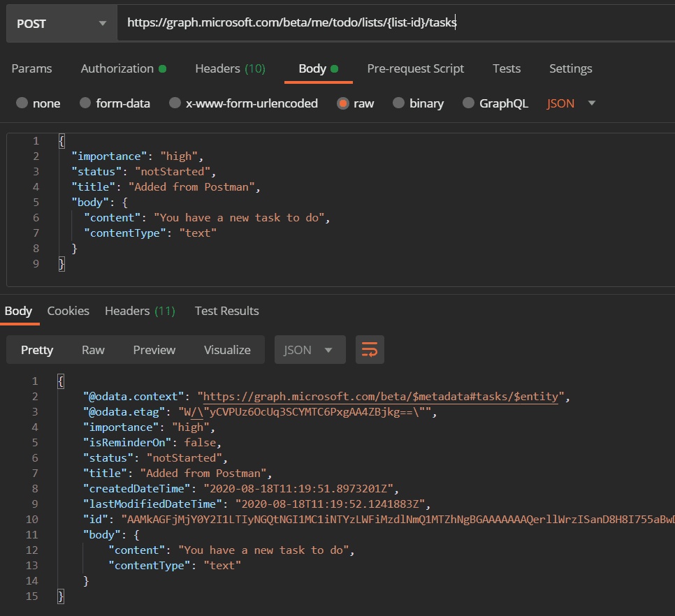
Task: Select the request Body tab
Action: [318, 69]
